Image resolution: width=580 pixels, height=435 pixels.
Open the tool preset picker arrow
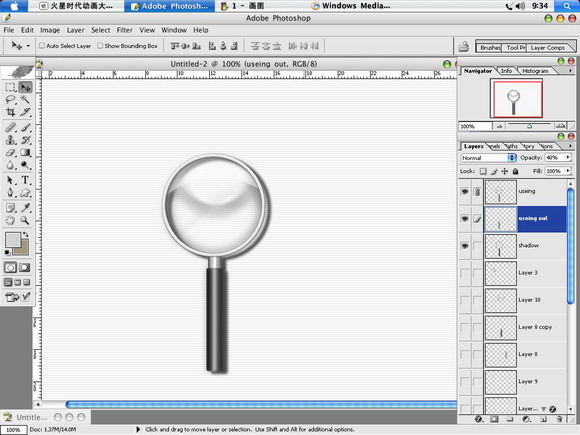pyautogui.click(x=28, y=46)
